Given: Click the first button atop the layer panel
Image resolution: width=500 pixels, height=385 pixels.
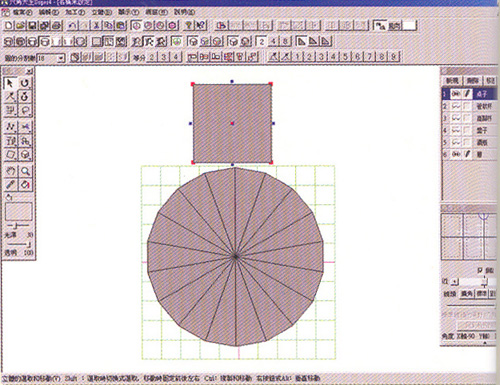Looking at the screenshot, I should coord(452,81).
